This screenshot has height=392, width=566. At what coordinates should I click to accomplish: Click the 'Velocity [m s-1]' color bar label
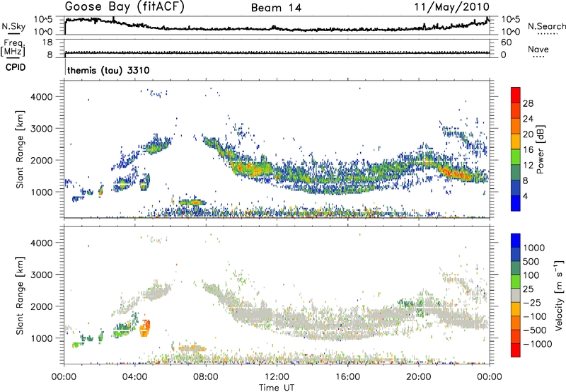point(559,295)
